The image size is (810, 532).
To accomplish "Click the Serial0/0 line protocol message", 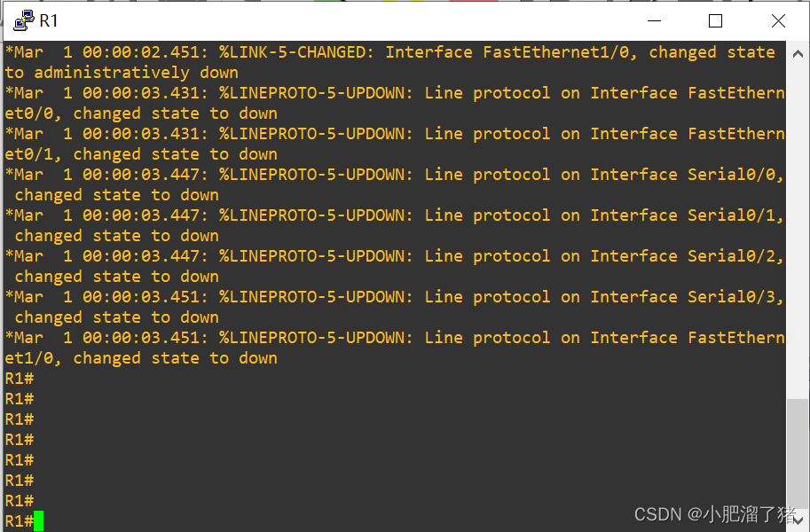I will point(395,184).
